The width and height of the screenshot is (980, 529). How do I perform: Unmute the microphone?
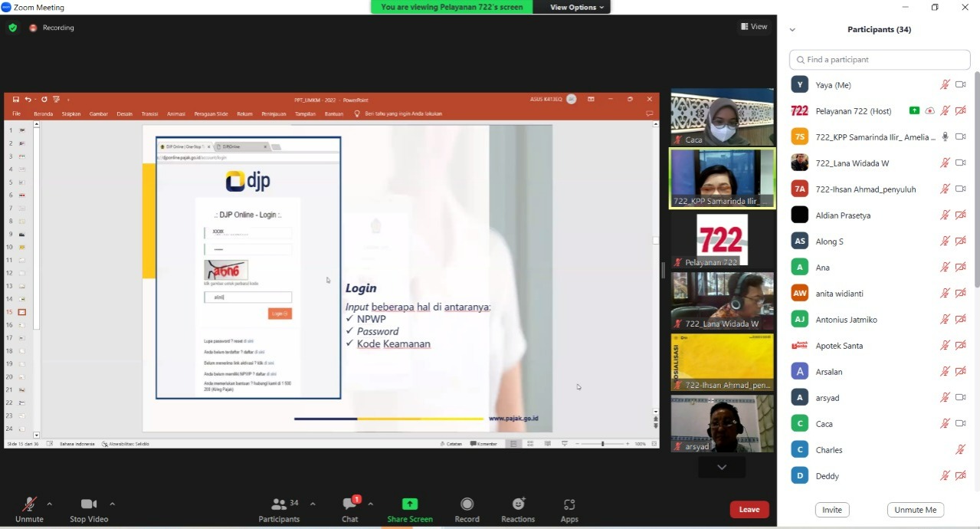click(x=29, y=504)
